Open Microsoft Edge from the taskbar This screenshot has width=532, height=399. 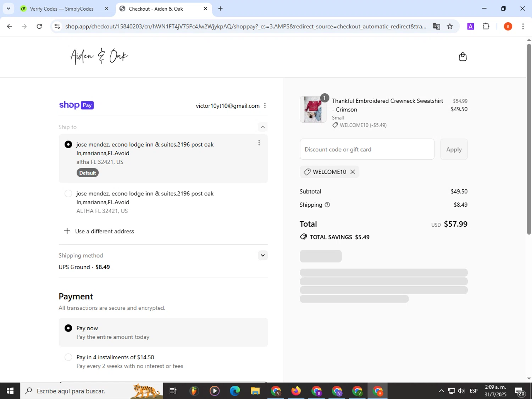coord(234,391)
